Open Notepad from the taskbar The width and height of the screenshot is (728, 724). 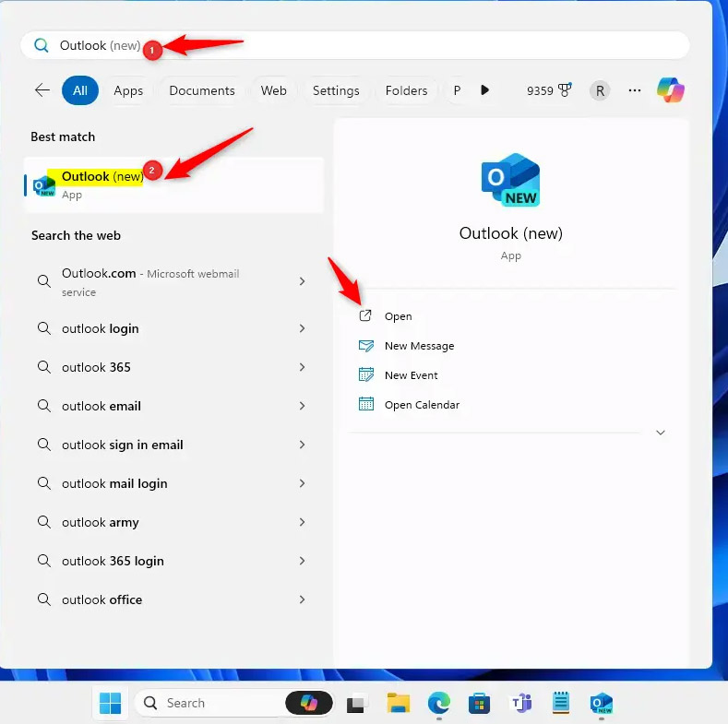point(561,703)
